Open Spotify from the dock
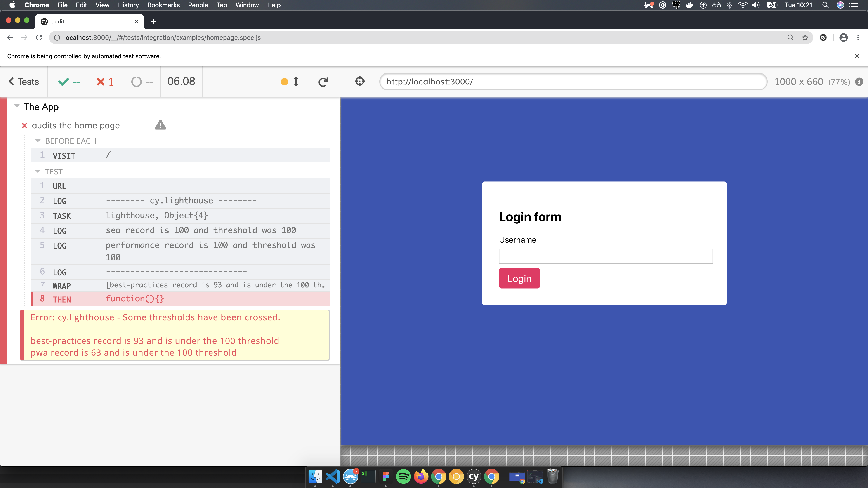Viewport: 868px width, 488px height. click(403, 476)
